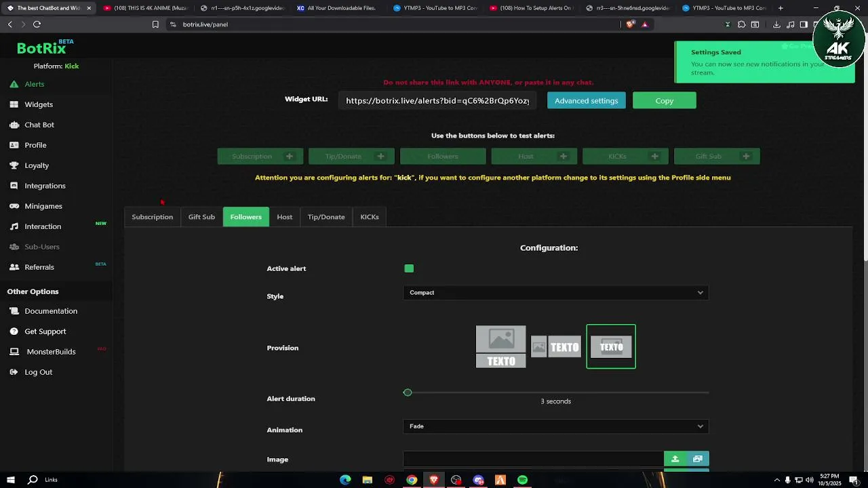Expand the Tip/Donate test alert plus
868x488 pixels.
pyautogui.click(x=380, y=157)
